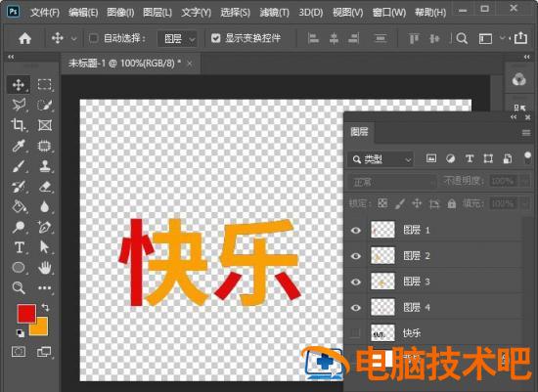538x392 pixels.
Task: Filter layers by smart objects
Action: (508, 158)
